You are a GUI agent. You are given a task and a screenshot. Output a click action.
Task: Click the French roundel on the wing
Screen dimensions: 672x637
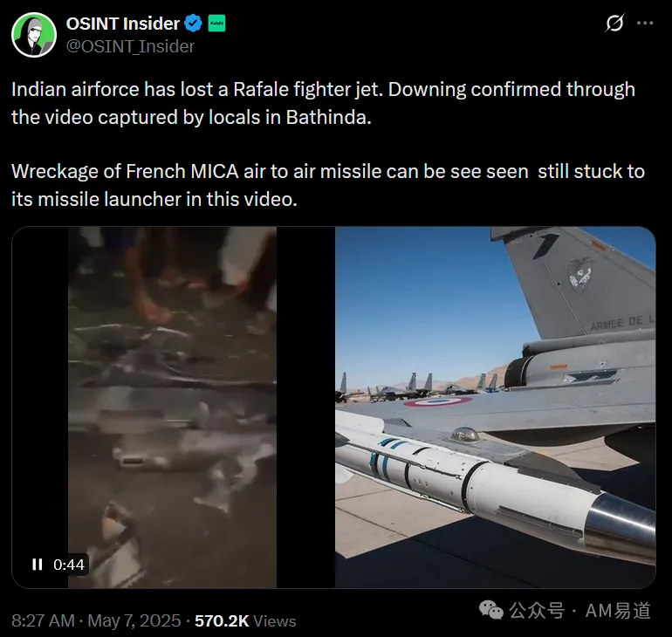pyautogui.click(x=438, y=401)
